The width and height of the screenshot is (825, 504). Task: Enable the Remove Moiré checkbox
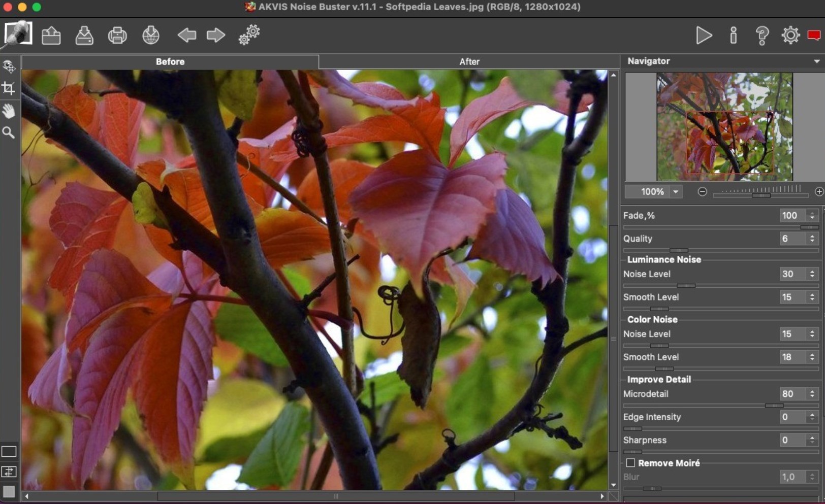(x=630, y=463)
